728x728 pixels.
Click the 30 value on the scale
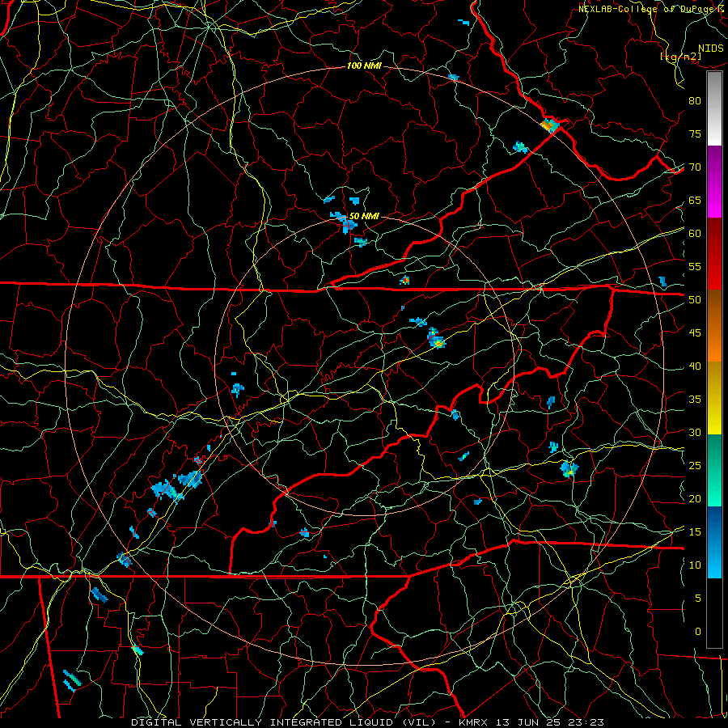click(x=695, y=433)
